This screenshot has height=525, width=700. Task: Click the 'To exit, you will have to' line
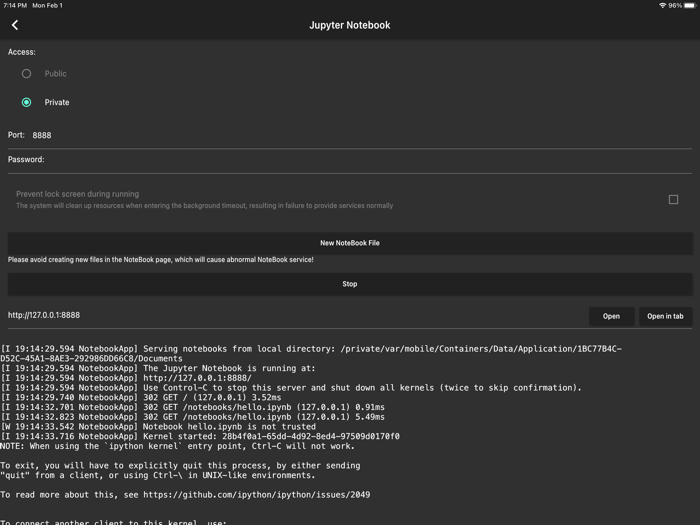tap(180, 466)
